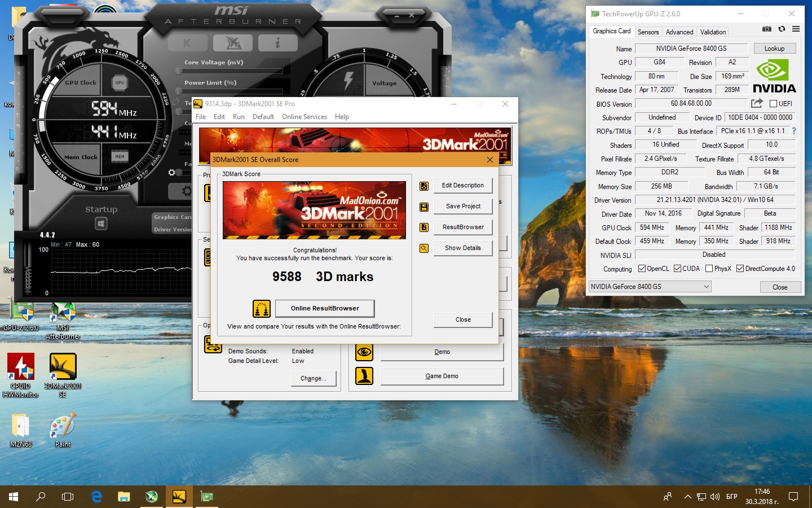Open the File menu in 3DMark2001
This screenshot has width=812, height=508.
coord(201,117)
